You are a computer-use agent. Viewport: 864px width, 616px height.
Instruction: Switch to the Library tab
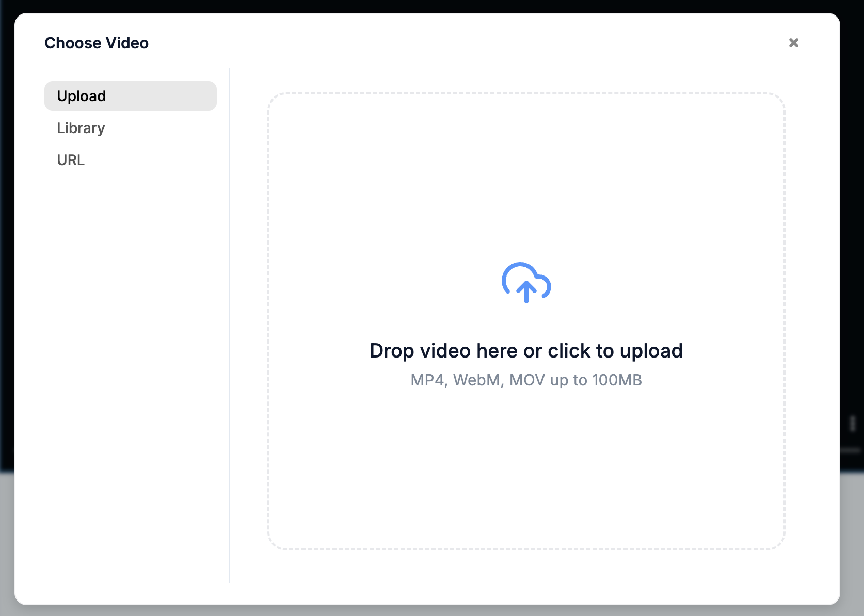[81, 128]
